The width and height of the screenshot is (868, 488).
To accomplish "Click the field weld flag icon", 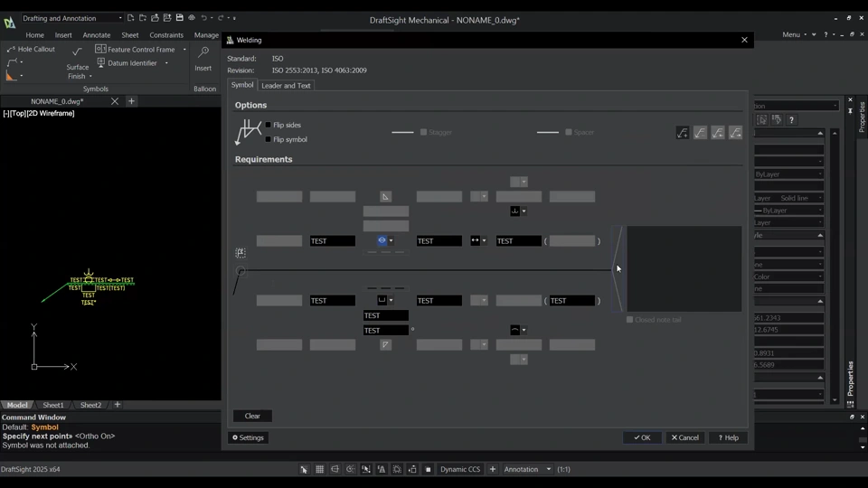I will pyautogui.click(x=241, y=253).
